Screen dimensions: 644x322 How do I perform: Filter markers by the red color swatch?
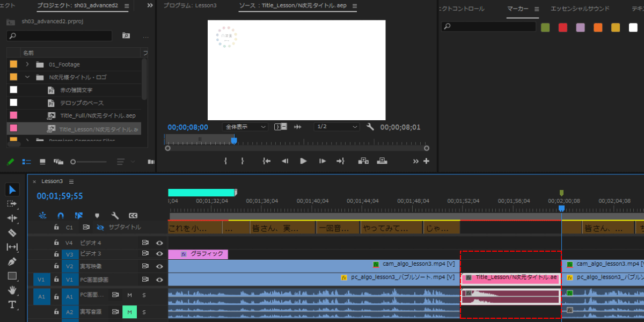click(563, 27)
